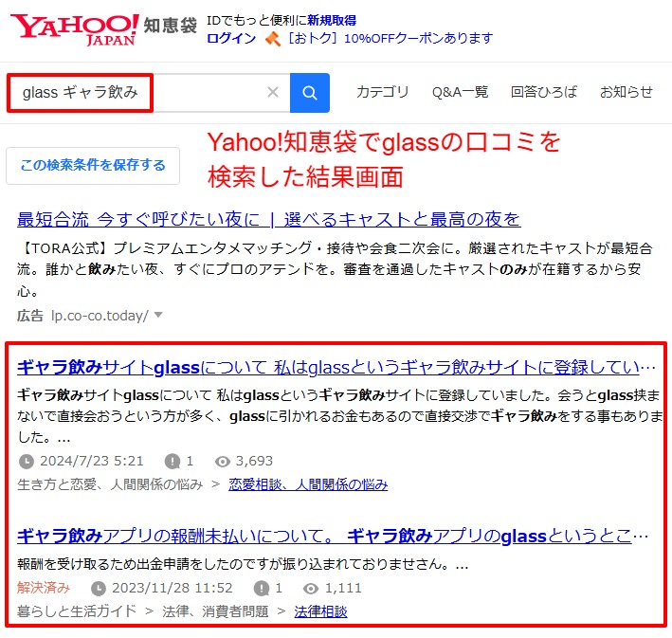Open result ギャラ飲みアプリの報酬未払いについて
The height and width of the screenshot is (638, 672).
point(333,536)
